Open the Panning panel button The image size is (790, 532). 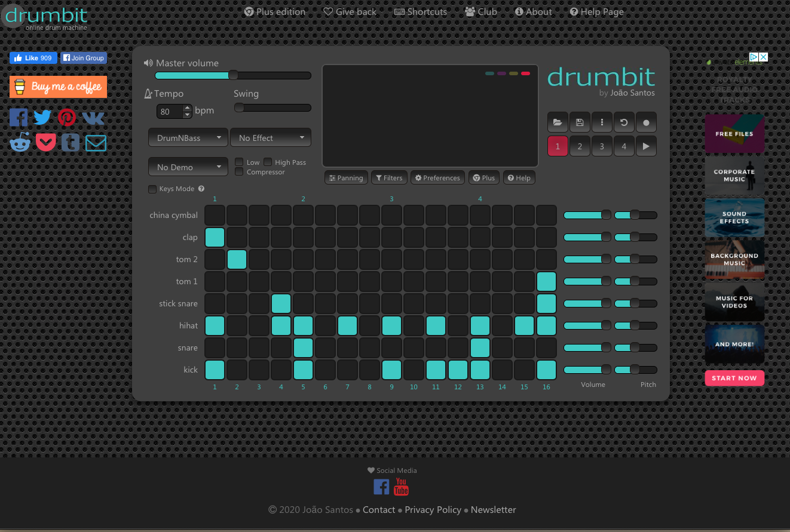[346, 178]
